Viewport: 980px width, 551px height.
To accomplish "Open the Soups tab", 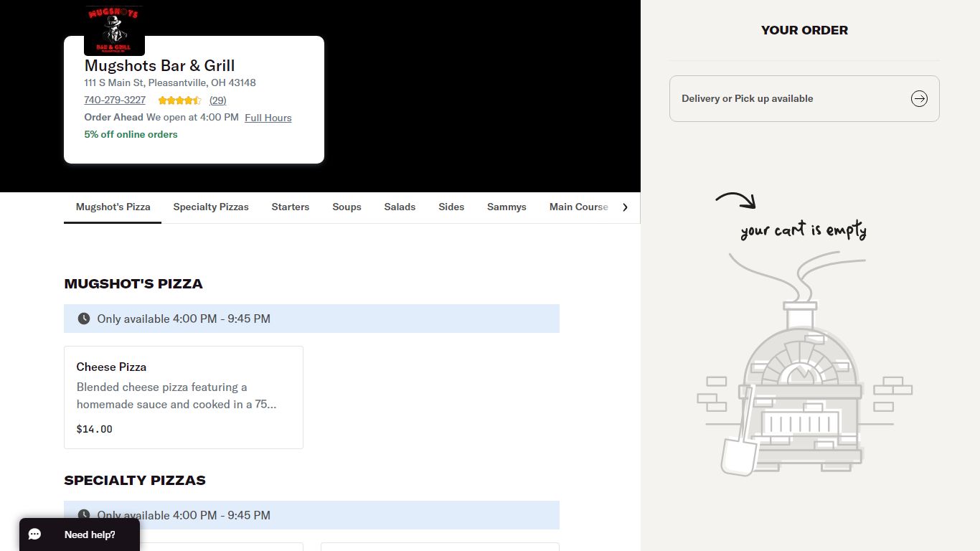I will tap(347, 207).
